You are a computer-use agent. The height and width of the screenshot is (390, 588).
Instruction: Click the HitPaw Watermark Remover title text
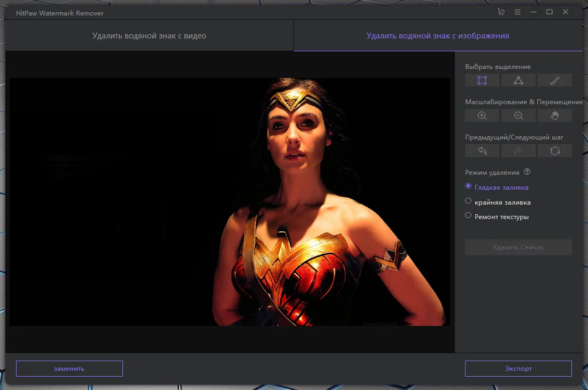pos(60,13)
